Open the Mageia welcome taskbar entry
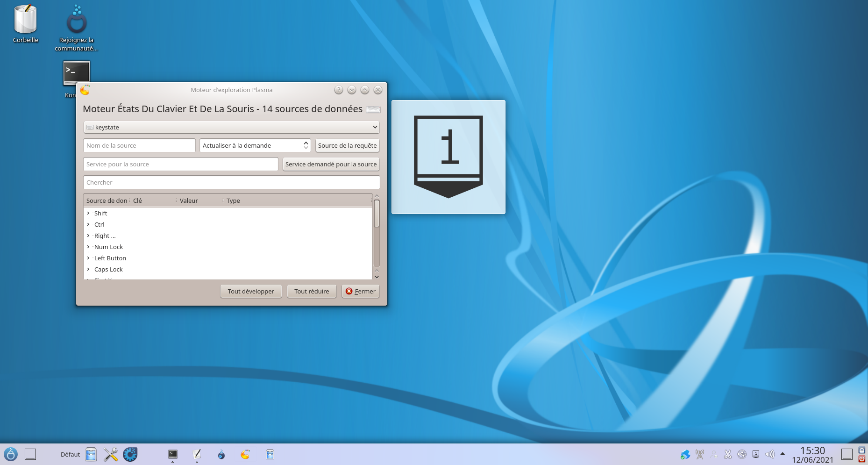The image size is (868, 465). point(221,454)
